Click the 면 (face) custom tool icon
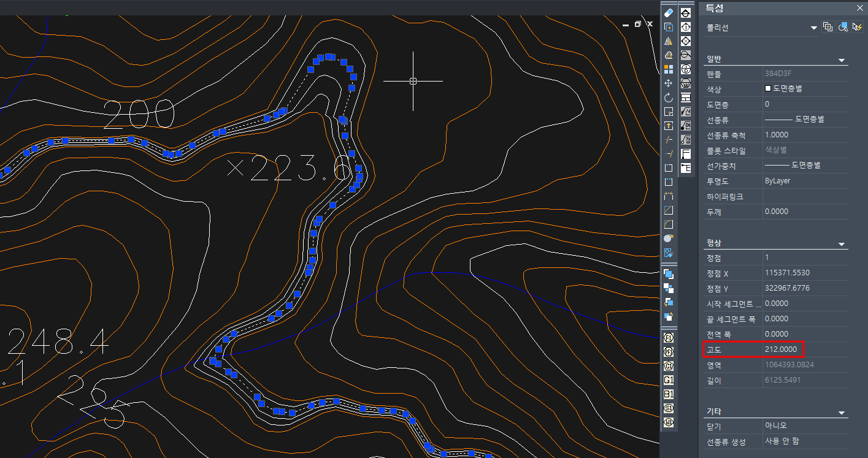 [686, 126]
